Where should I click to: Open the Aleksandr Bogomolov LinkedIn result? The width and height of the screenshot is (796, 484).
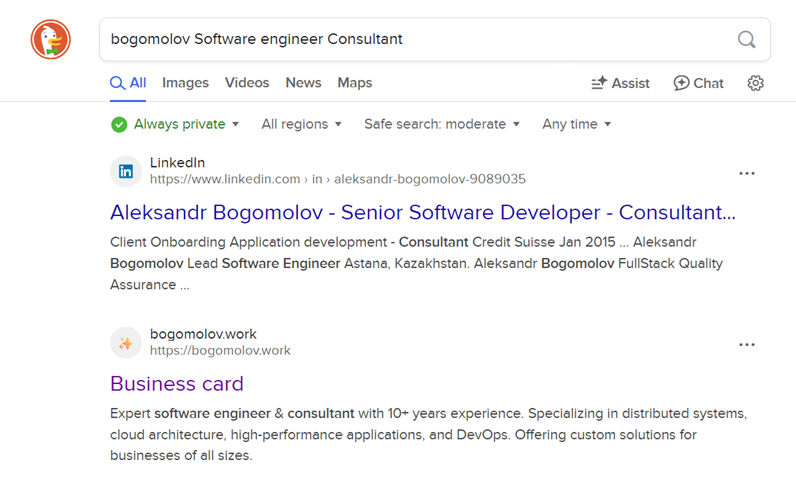pyautogui.click(x=422, y=213)
